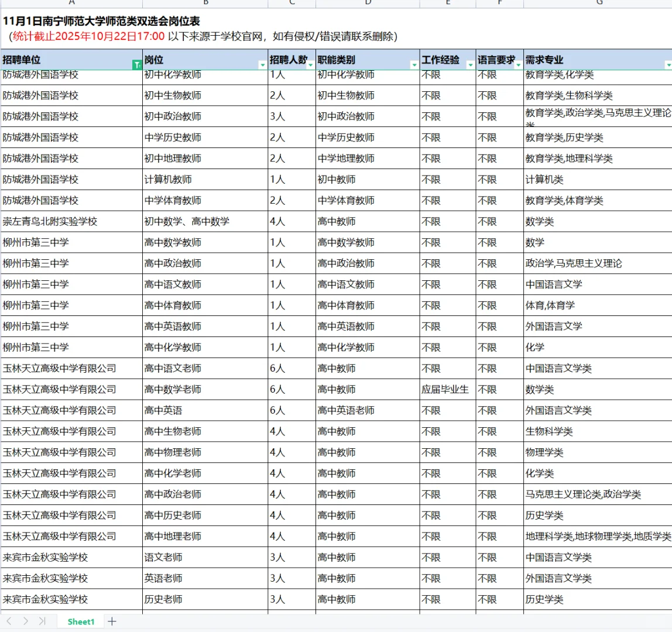The width and height of the screenshot is (672, 632).
Task: Select the 化学类 cell in 高中化学老师 row
Action: 598,473
